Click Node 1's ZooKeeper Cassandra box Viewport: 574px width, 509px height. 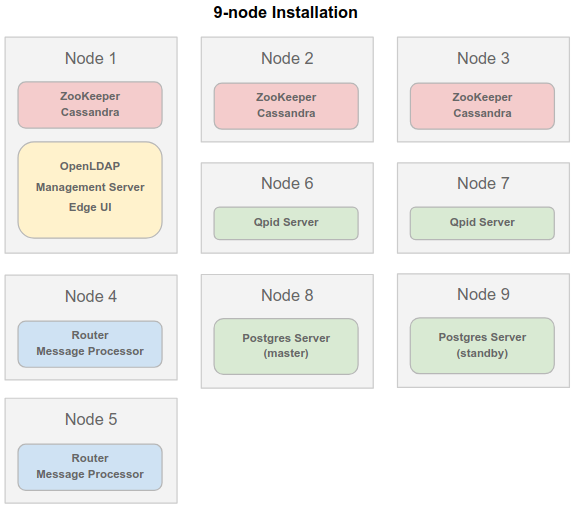point(90,105)
